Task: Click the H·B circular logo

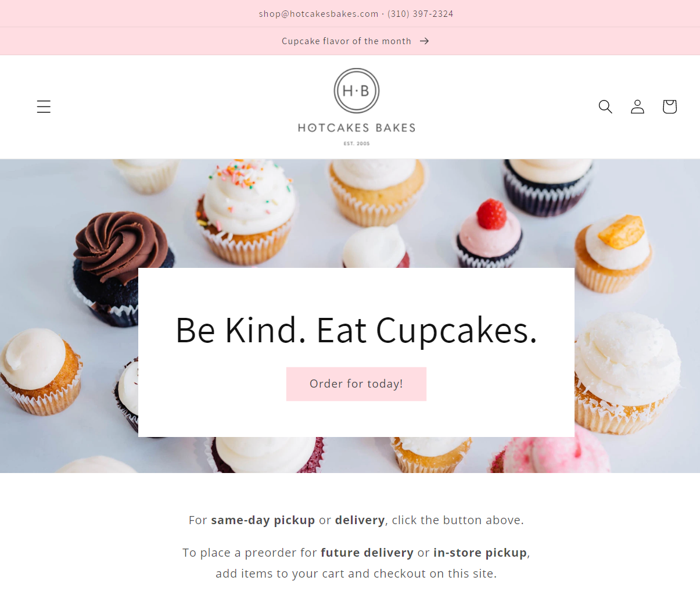Action: 357,91
